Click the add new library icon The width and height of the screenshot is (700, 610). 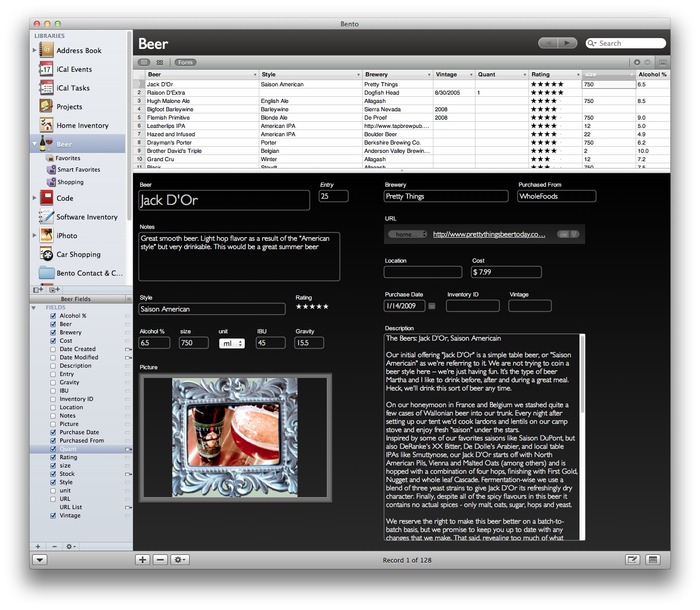(x=38, y=290)
